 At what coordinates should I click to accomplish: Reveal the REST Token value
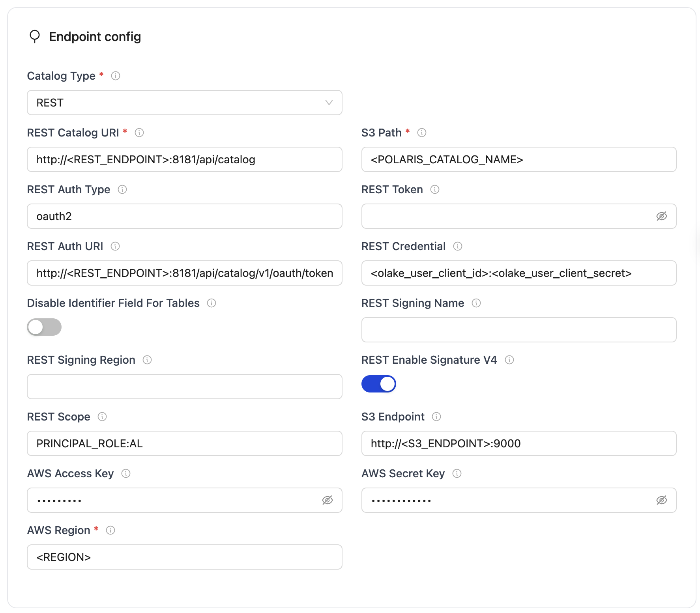[x=661, y=216]
